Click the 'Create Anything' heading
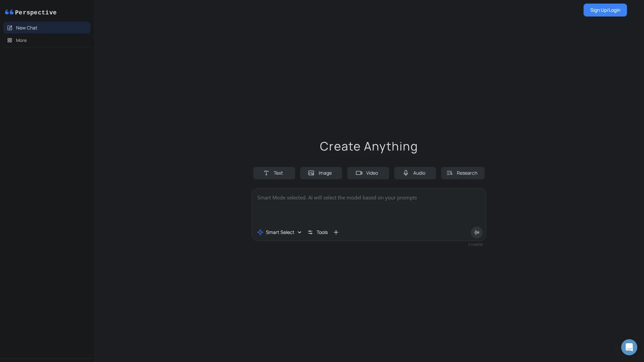 coord(369,146)
